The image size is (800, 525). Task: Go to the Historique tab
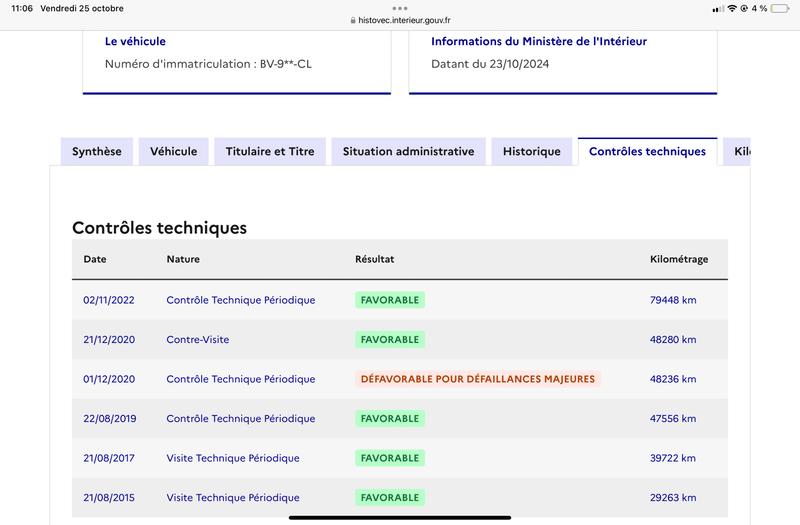532,152
